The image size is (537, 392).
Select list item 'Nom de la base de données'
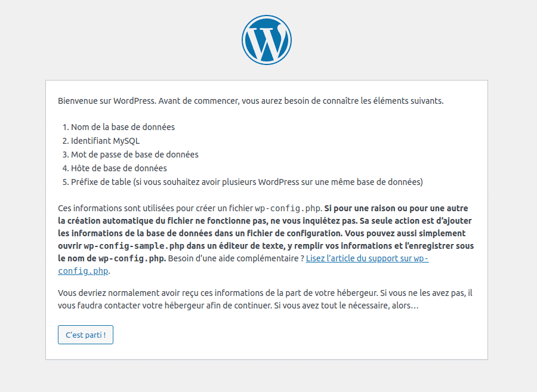122,126
